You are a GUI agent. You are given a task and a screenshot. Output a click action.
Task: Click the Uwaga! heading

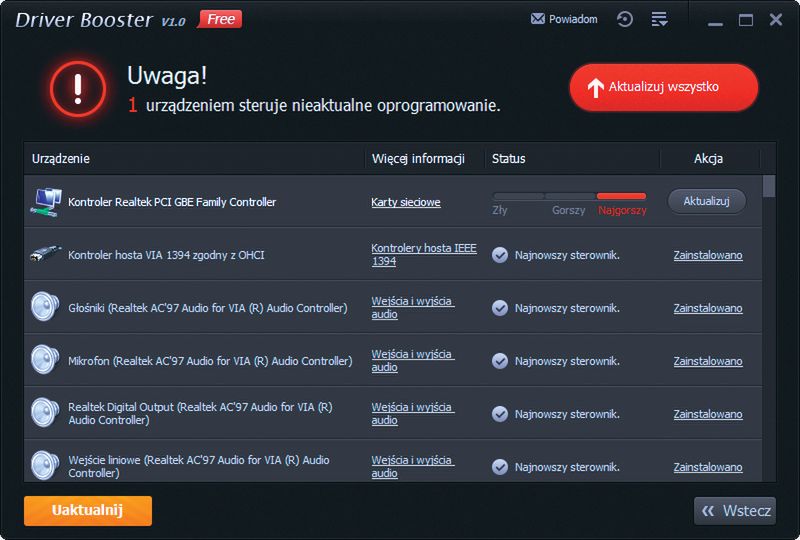167,76
